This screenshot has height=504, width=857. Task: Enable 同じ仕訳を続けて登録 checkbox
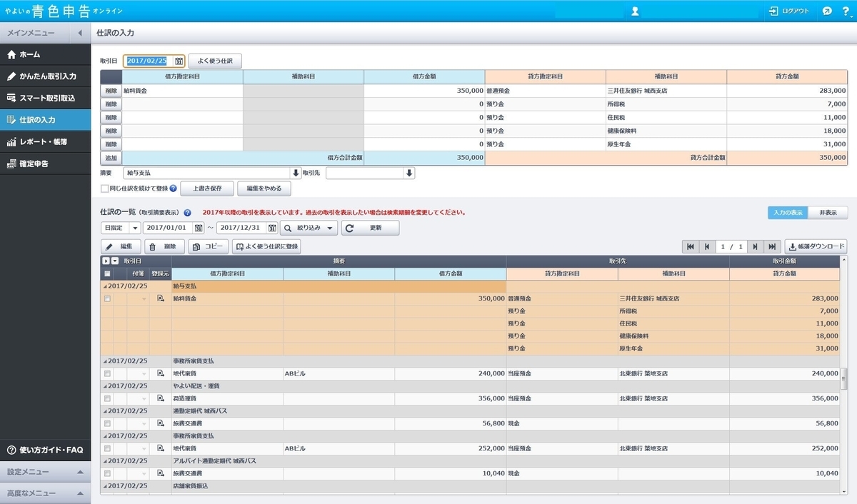click(x=105, y=188)
